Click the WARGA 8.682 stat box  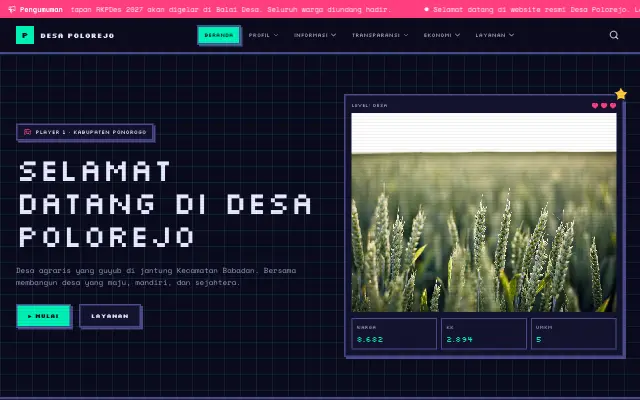tap(394, 333)
